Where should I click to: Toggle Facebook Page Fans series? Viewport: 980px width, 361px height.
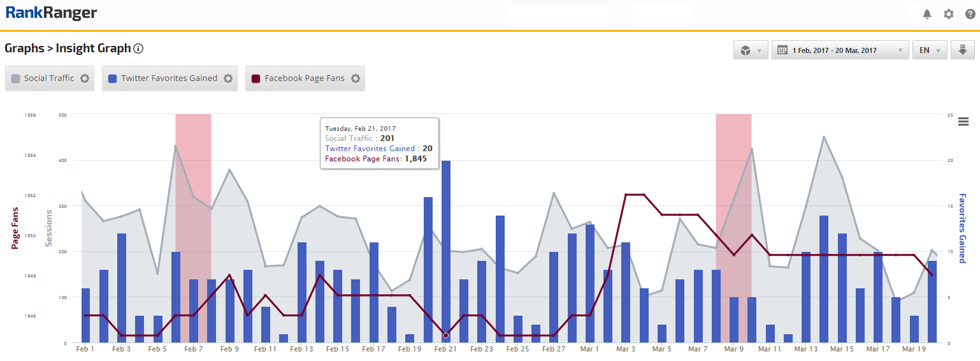[304, 78]
